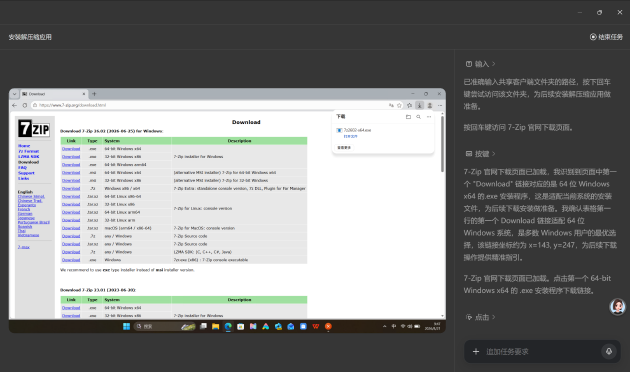Open the Task View taskbar icon
The height and width of the screenshot is (372, 630).
point(203,326)
